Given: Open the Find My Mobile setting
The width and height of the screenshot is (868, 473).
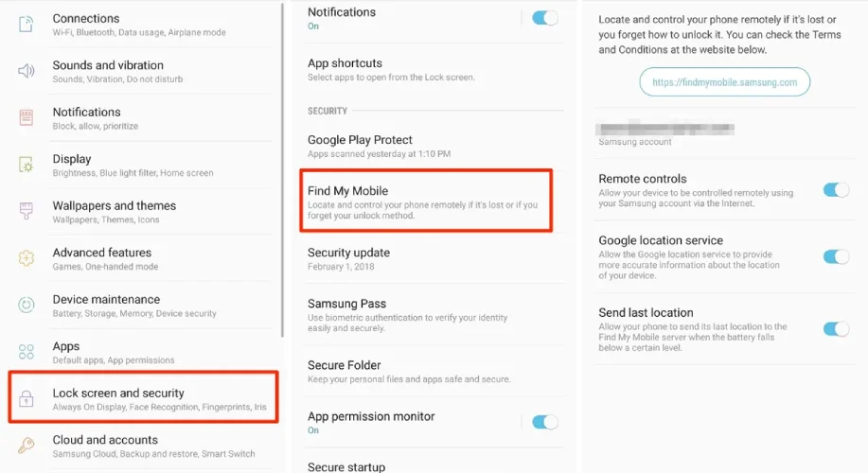Looking at the screenshot, I should [x=425, y=201].
